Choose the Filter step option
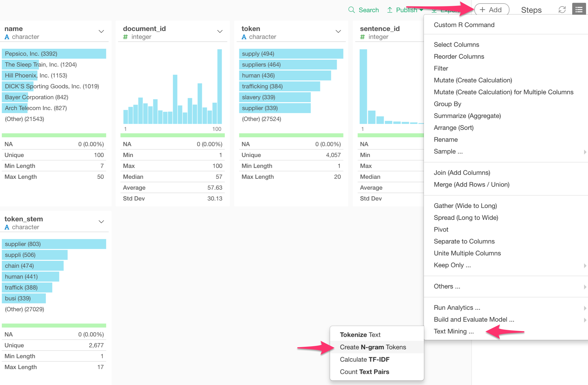 [441, 68]
